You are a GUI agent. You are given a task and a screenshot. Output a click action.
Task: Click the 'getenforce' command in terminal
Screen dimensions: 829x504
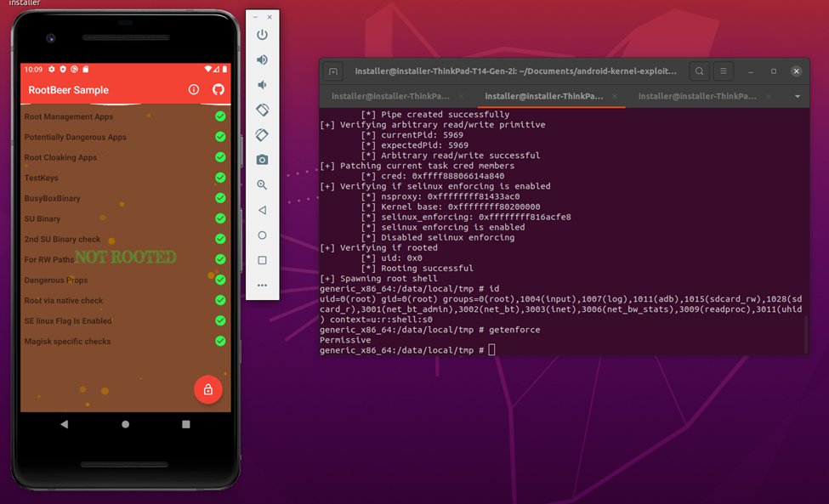[514, 330]
